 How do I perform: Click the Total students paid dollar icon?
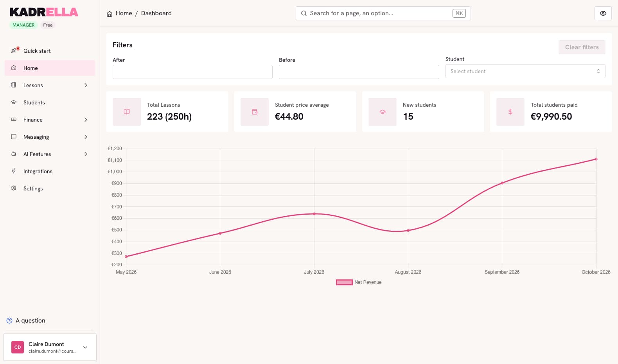510,112
